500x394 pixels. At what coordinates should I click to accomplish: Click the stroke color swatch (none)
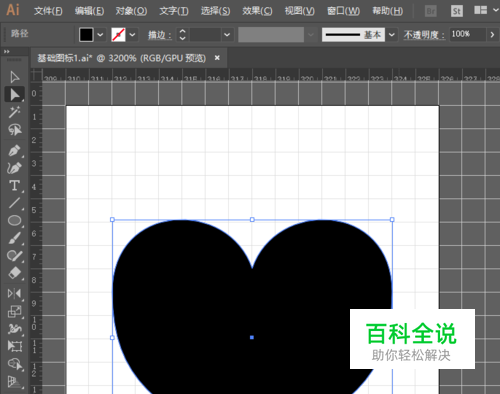118,34
